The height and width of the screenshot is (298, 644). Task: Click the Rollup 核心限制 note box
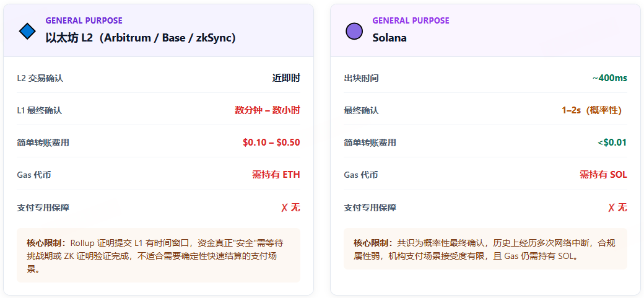pyautogui.click(x=159, y=255)
